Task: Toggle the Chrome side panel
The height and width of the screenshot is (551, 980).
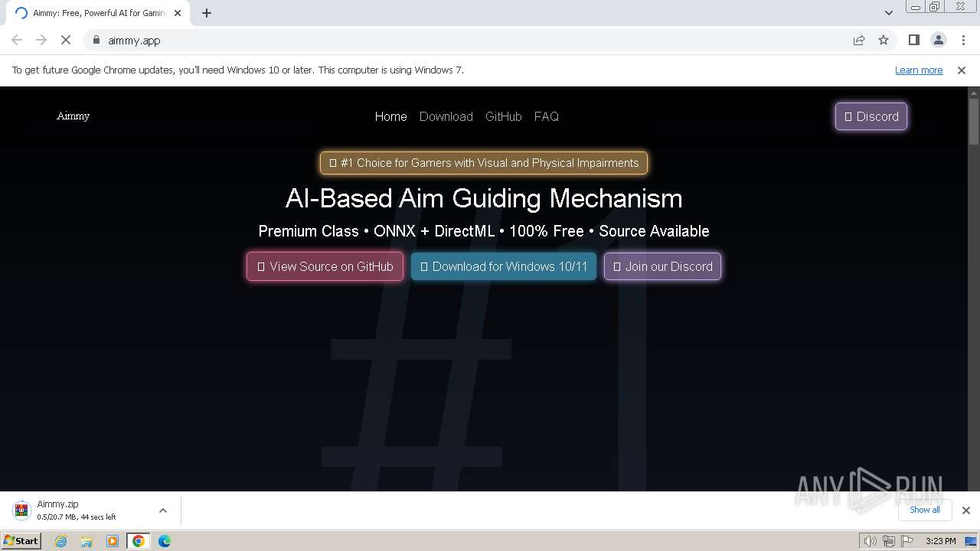Action: pyautogui.click(x=913, y=40)
